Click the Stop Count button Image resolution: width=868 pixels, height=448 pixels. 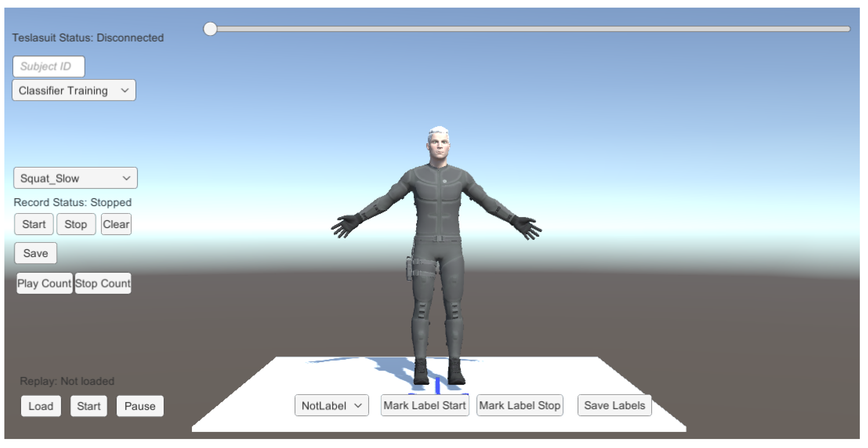pos(103,284)
